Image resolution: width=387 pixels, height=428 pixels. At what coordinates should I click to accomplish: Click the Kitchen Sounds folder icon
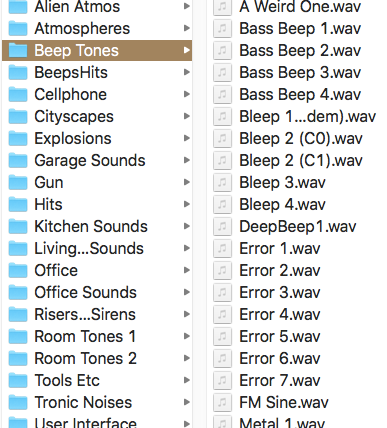pyautogui.click(x=18, y=226)
